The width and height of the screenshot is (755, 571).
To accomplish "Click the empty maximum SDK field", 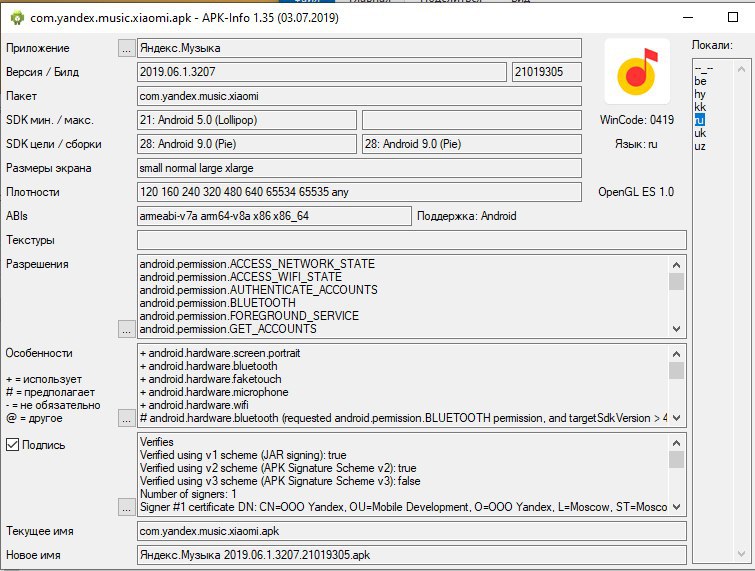I will click(x=472, y=120).
